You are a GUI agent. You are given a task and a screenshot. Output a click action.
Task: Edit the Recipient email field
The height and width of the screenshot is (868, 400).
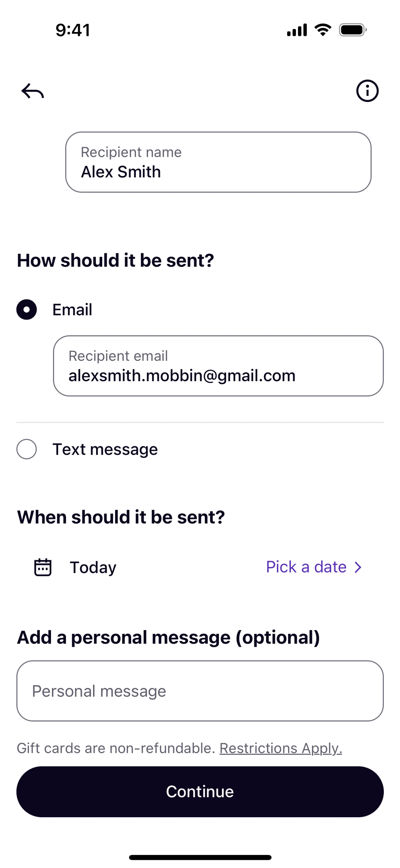218,366
